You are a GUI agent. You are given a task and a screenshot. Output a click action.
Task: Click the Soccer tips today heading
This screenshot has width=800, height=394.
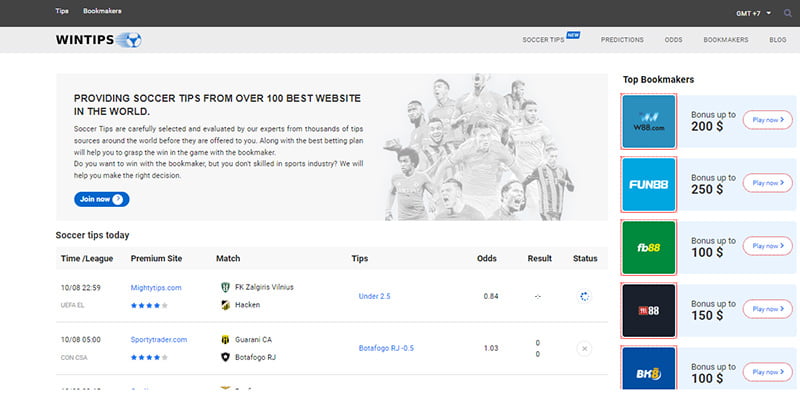[x=92, y=235]
